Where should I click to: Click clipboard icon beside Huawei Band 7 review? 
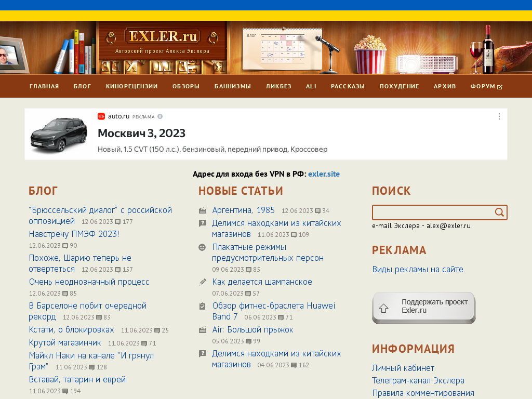[202, 306]
